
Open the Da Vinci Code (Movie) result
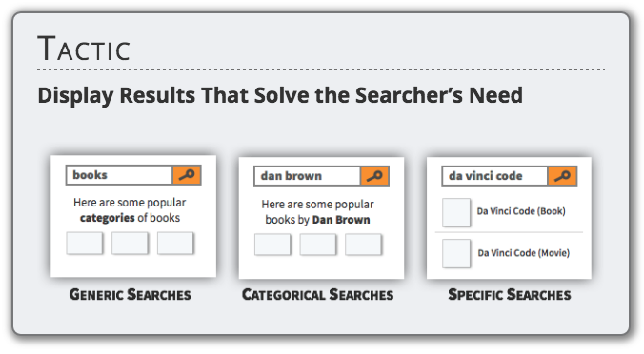[x=524, y=253]
